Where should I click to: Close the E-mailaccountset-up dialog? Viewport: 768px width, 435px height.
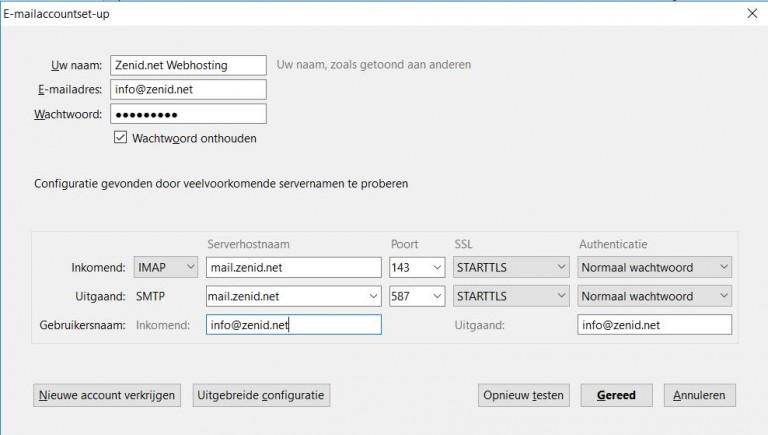click(752, 14)
